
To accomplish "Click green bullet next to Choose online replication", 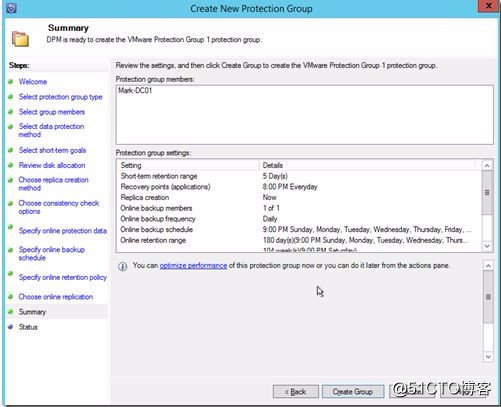I will tap(11, 297).
